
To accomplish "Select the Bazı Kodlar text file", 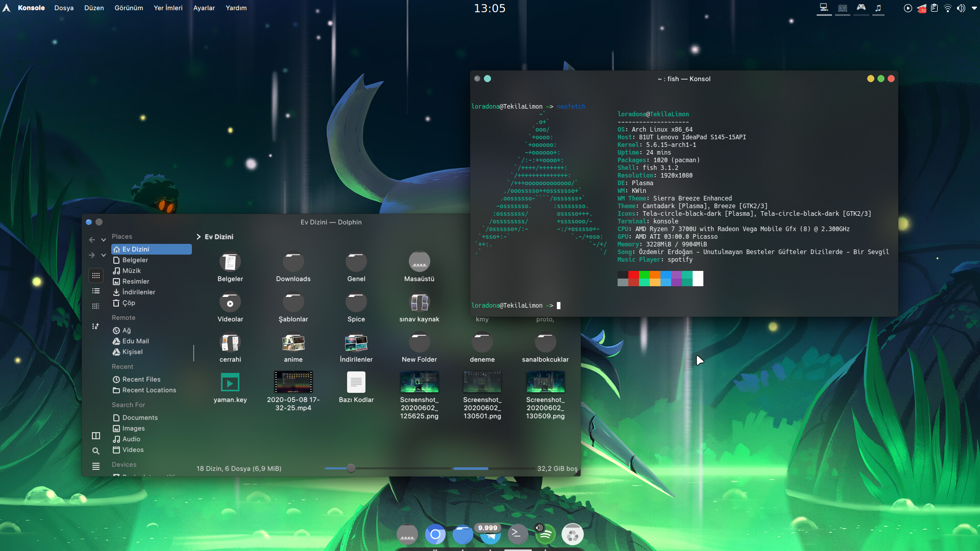I will click(x=356, y=383).
